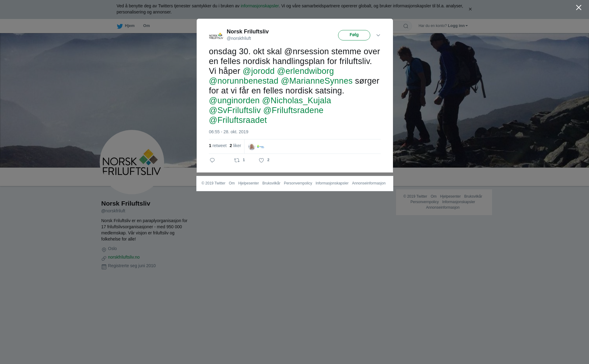Viewport: 589px width, 364px height.
Task: Open informasjonskapsler link in cookie banner
Action: pos(260,6)
